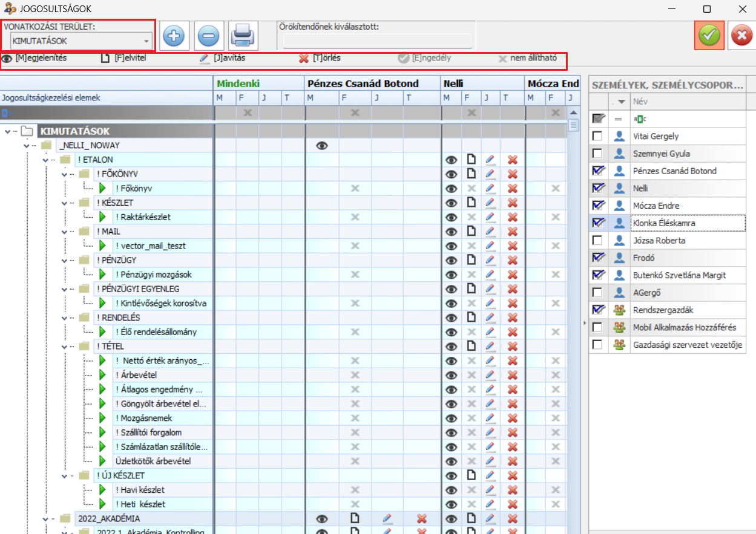This screenshot has width=756, height=534.
Task: Collapse the ! TÉTEL folder node
Action: pos(66,347)
